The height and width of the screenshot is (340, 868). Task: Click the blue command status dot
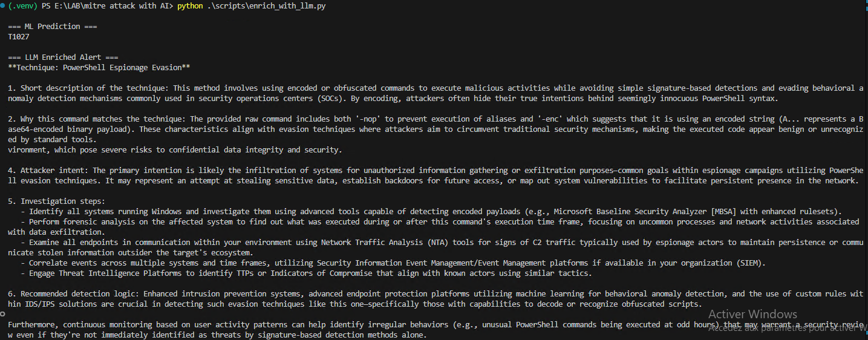[x=3, y=5]
